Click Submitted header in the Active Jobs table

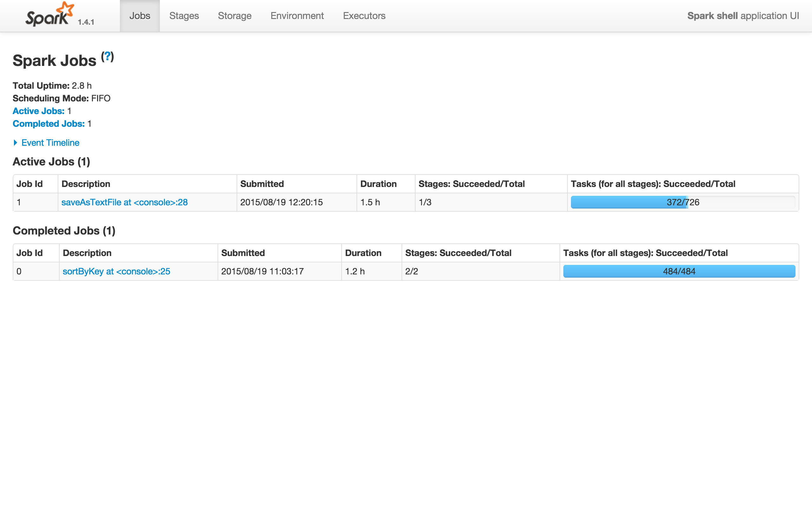point(262,184)
